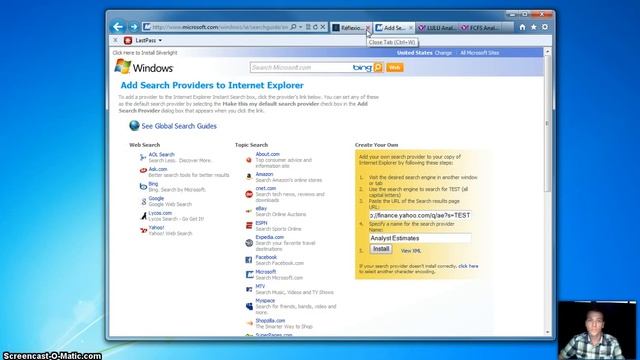Click the compatibility view icon in address bar
The image size is (640, 360).
tap(308, 27)
